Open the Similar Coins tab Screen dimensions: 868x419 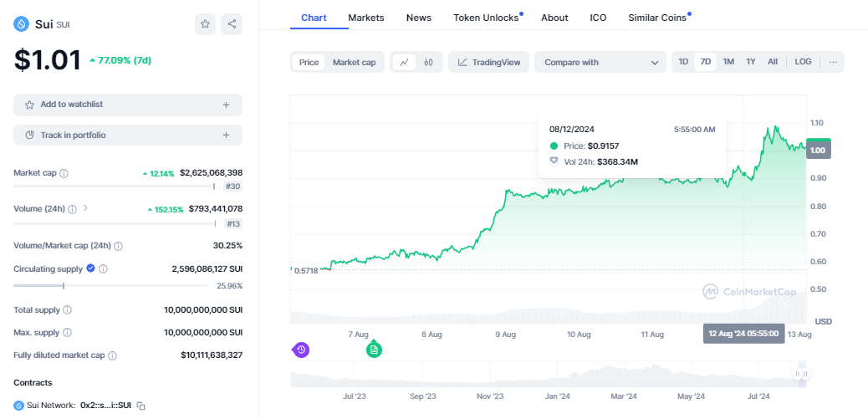coord(657,18)
